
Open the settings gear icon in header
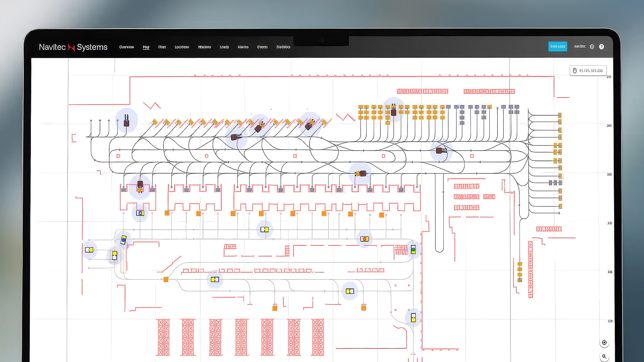(592, 47)
